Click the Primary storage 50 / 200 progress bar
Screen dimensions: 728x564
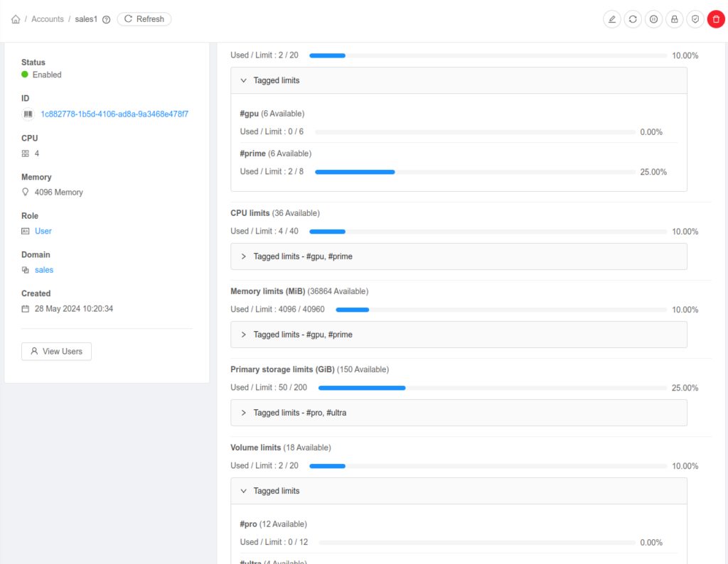pyautogui.click(x=493, y=388)
